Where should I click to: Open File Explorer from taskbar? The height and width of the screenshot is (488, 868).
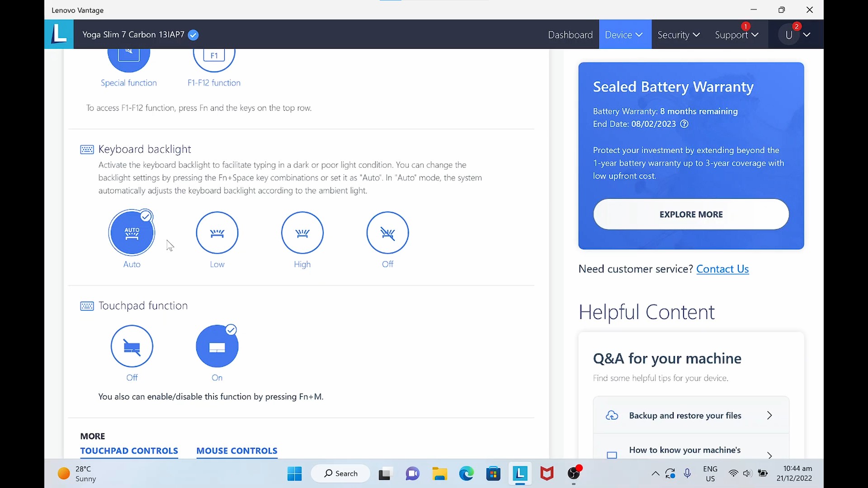(x=439, y=474)
